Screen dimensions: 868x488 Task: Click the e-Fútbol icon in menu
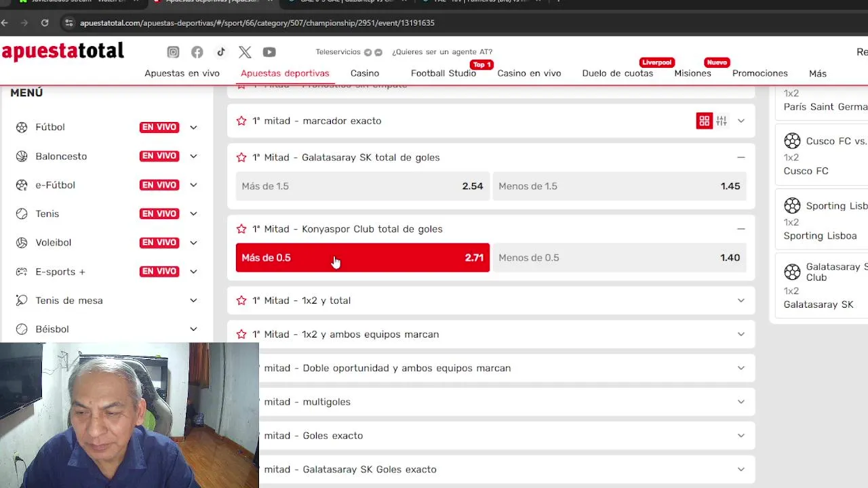22,185
